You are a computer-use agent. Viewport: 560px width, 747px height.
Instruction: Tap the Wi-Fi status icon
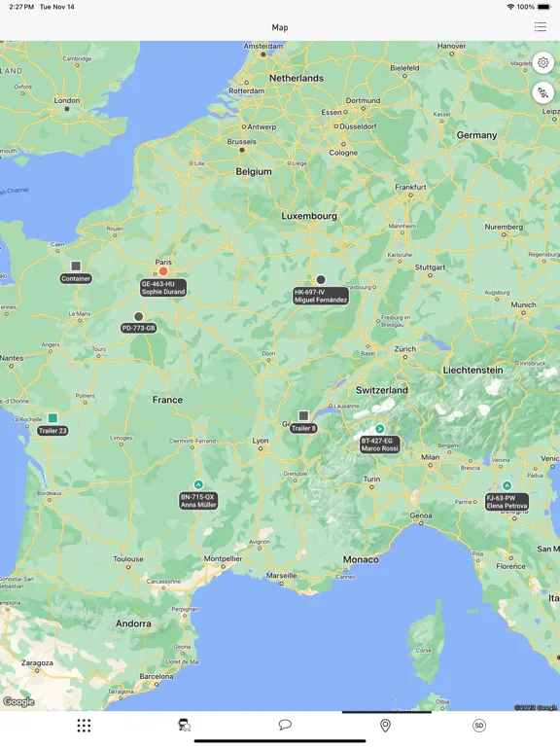pyautogui.click(x=510, y=7)
